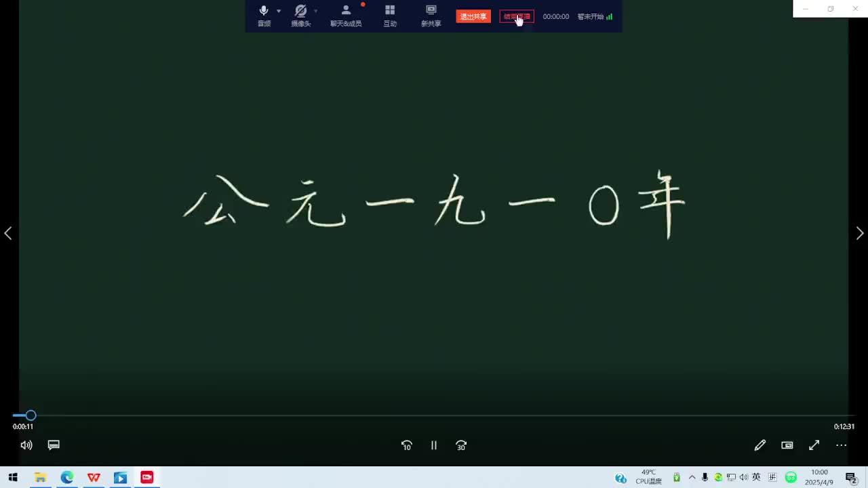Click the total duration 0:12:31

click(844, 426)
